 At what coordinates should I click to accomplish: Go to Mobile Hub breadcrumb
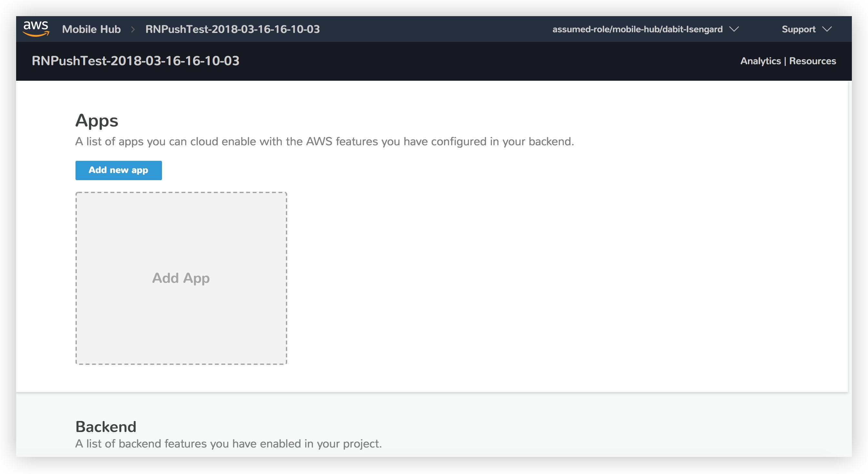[x=91, y=29]
